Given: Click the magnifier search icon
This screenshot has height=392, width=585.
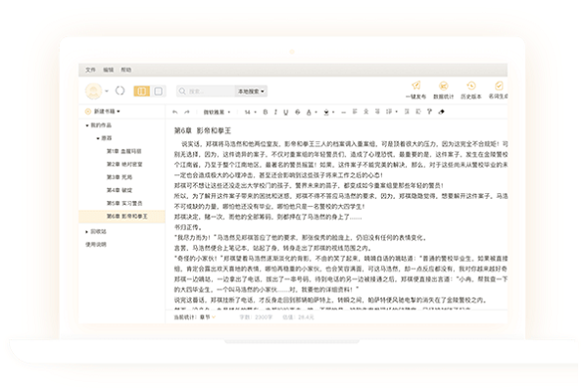Looking at the screenshot, I should pos(182,91).
